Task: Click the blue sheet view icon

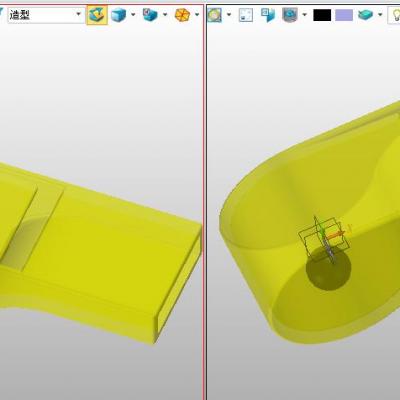Action: (268, 15)
